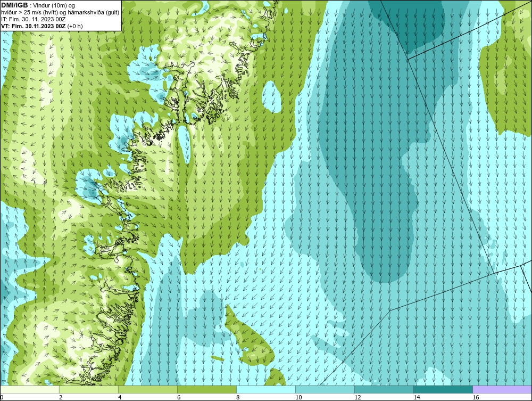Screen dimensions: 532x401
Task: Click the 'VT: Fim. 30.11.2023 00Z' line
Action: [x=41, y=26]
